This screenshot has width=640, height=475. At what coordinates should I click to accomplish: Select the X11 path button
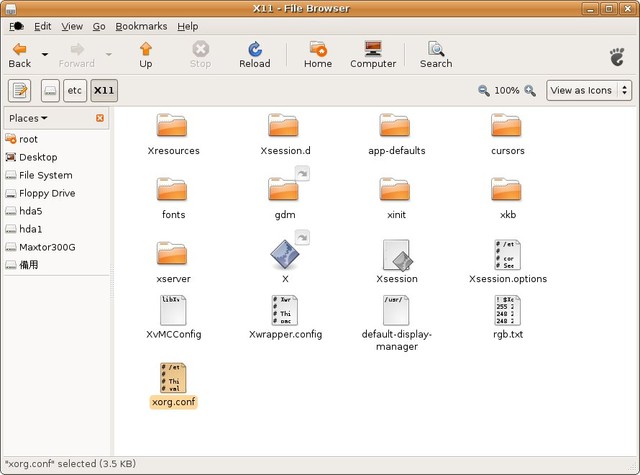[104, 91]
